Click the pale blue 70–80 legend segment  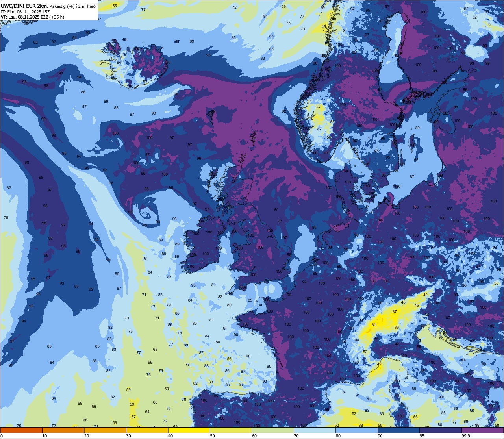(x=315, y=430)
